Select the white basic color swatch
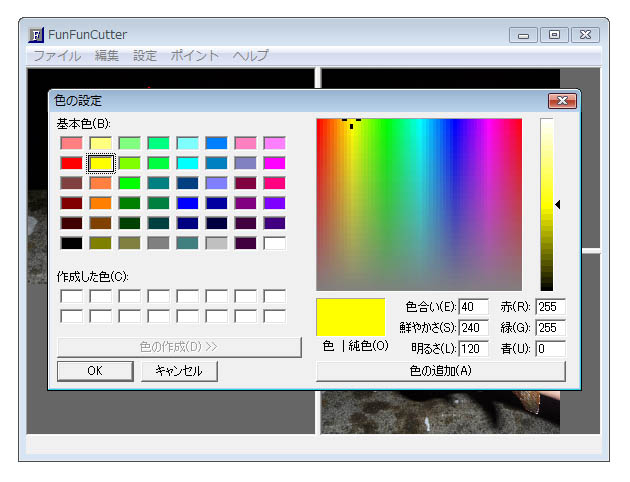 pyautogui.click(x=274, y=243)
